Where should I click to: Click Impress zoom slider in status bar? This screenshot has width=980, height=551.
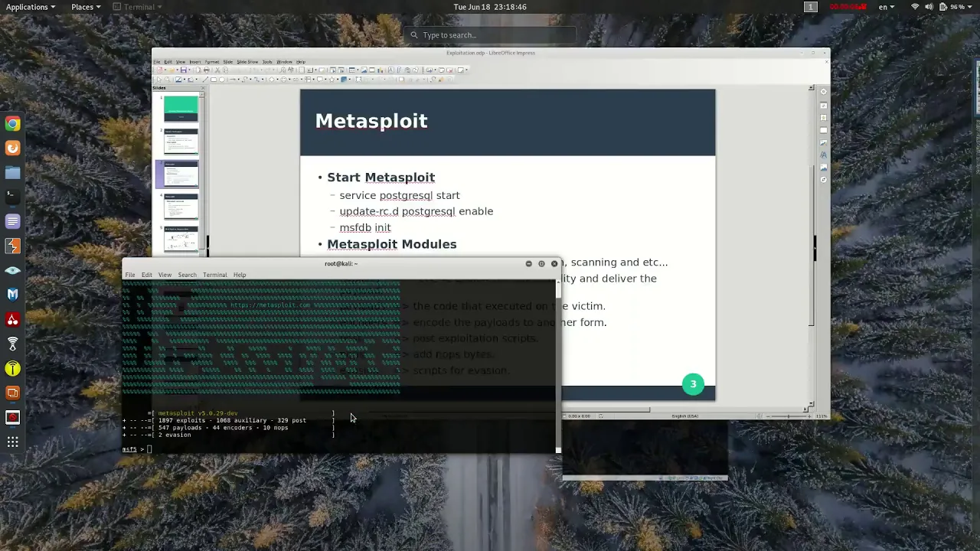tap(789, 416)
